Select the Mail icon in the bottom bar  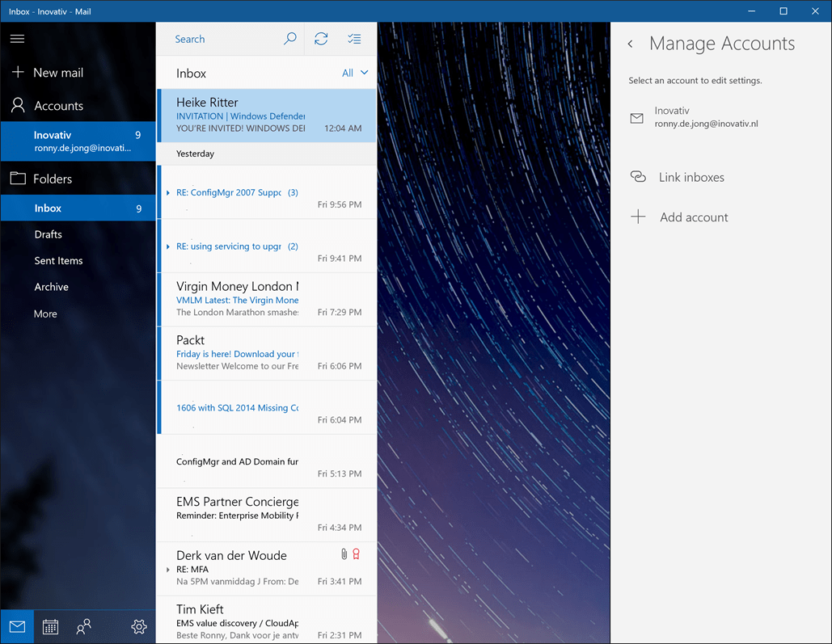click(x=17, y=626)
